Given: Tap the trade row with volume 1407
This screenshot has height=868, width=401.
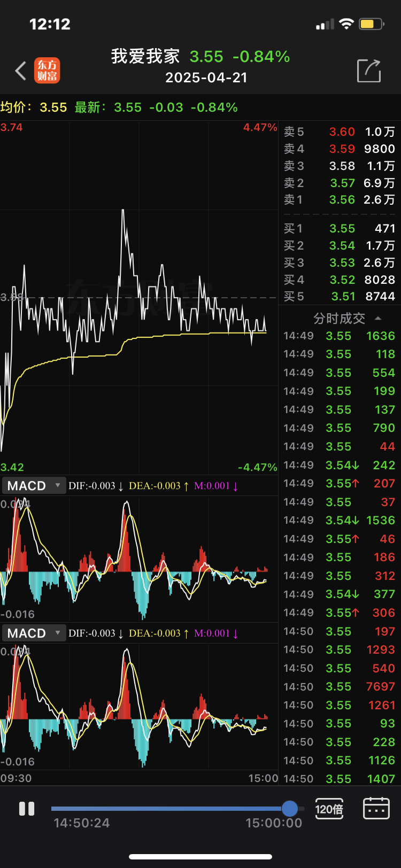Looking at the screenshot, I should click(340, 779).
